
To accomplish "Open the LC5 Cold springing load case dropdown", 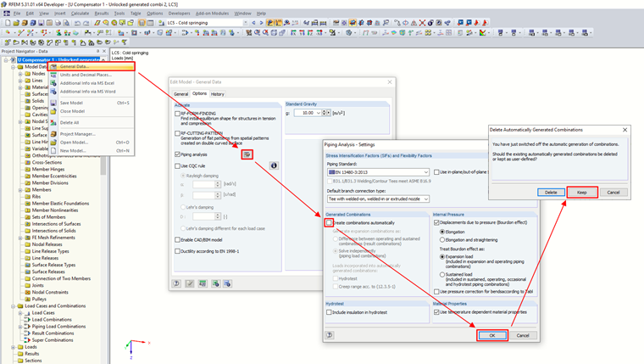I will [245, 23].
